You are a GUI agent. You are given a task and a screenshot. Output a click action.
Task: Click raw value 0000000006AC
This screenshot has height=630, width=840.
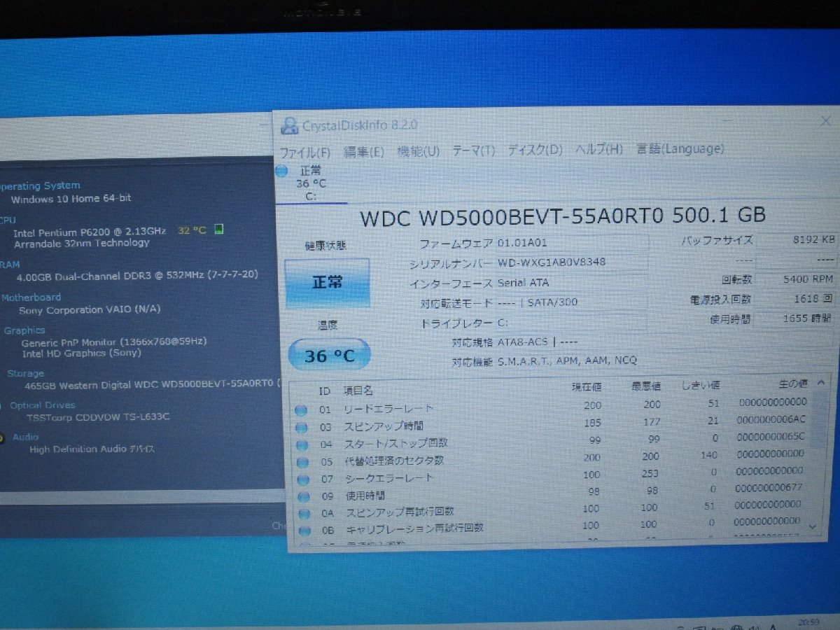(x=771, y=419)
